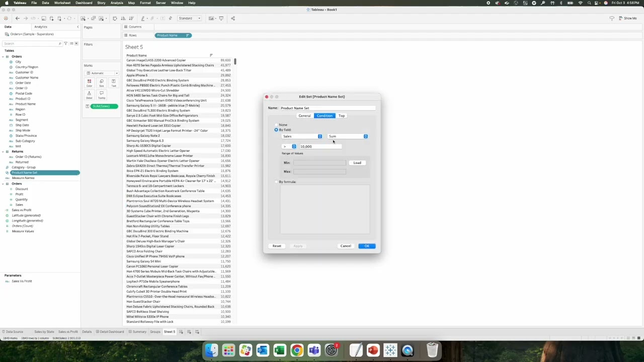This screenshot has width=644, height=362.
Task: Click the Load button for range values
Action: pyautogui.click(x=357, y=162)
